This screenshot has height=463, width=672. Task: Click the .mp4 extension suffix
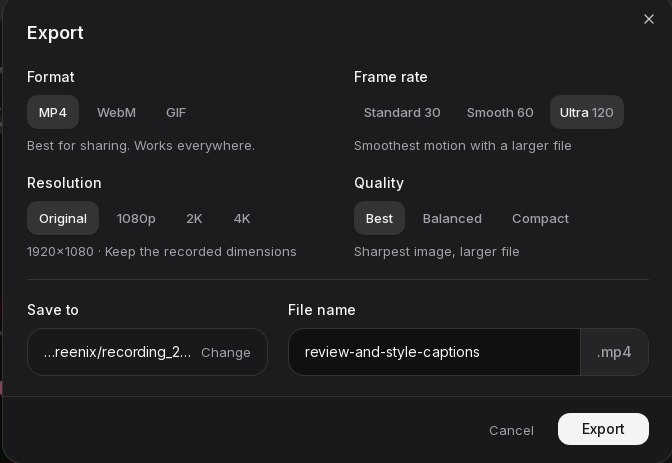(x=614, y=352)
